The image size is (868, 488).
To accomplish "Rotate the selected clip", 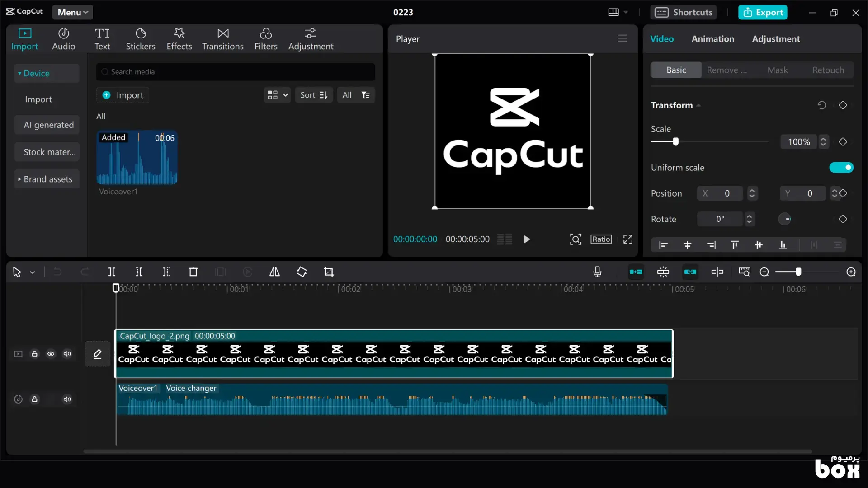I will pyautogui.click(x=302, y=272).
